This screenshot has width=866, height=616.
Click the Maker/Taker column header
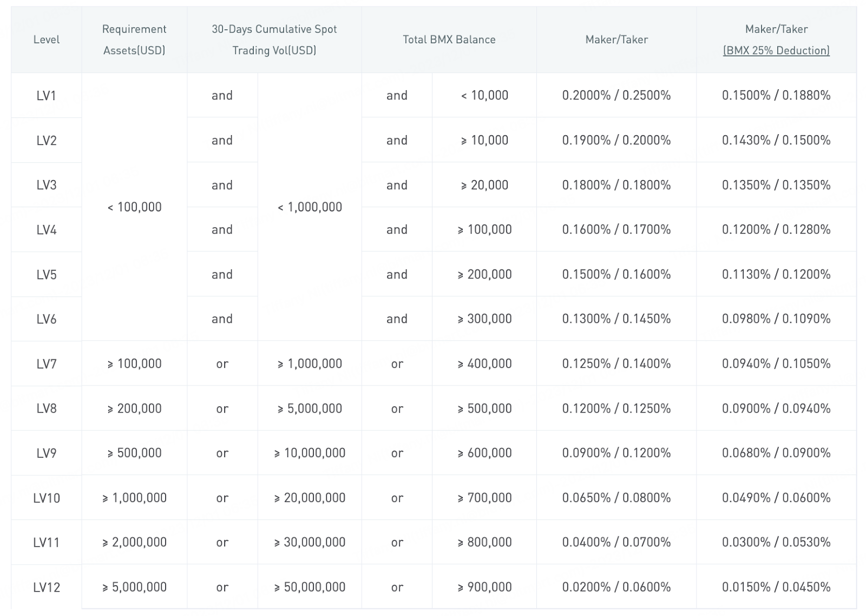(x=616, y=39)
